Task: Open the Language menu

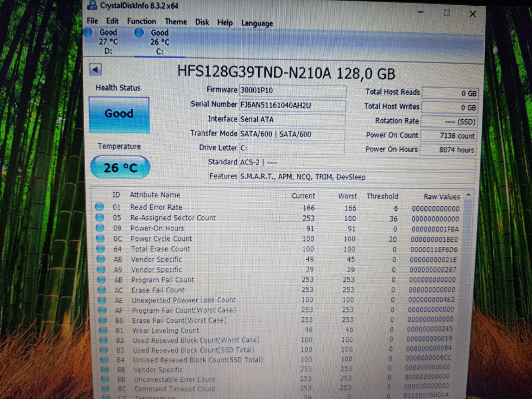Action: coord(257,23)
